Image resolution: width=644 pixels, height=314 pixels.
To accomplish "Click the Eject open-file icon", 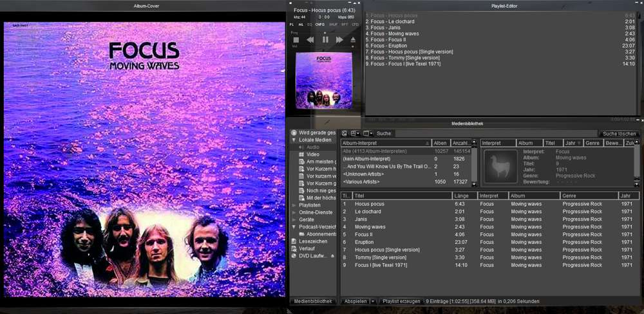I will 353,40.
